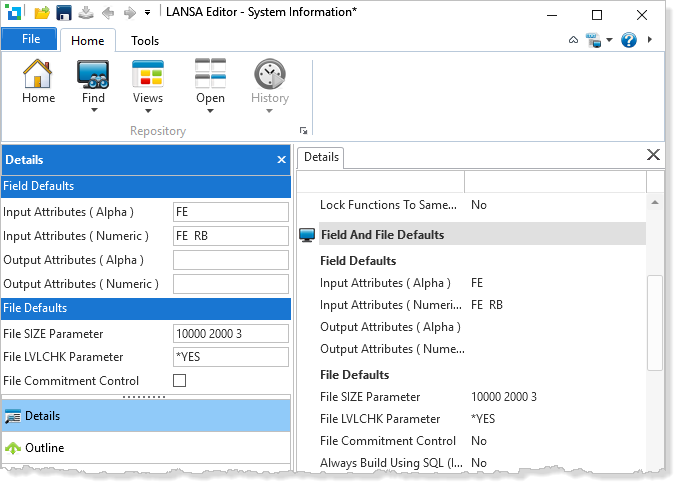This screenshot has height=486, width=679.
Task: Open Help with the question mark icon
Action: coord(628,40)
